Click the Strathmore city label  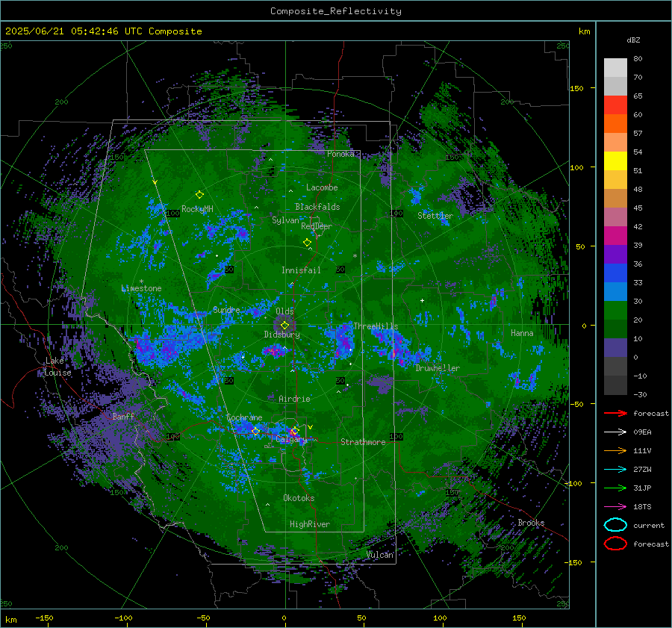pyautogui.click(x=363, y=442)
